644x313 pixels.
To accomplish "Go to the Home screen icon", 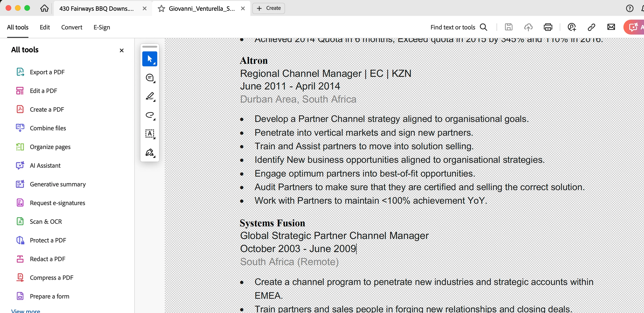I will (44, 8).
